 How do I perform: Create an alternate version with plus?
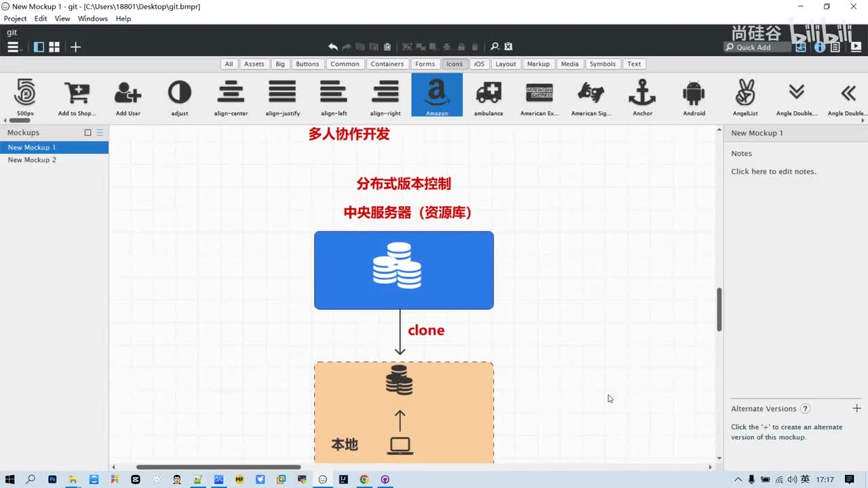click(856, 408)
